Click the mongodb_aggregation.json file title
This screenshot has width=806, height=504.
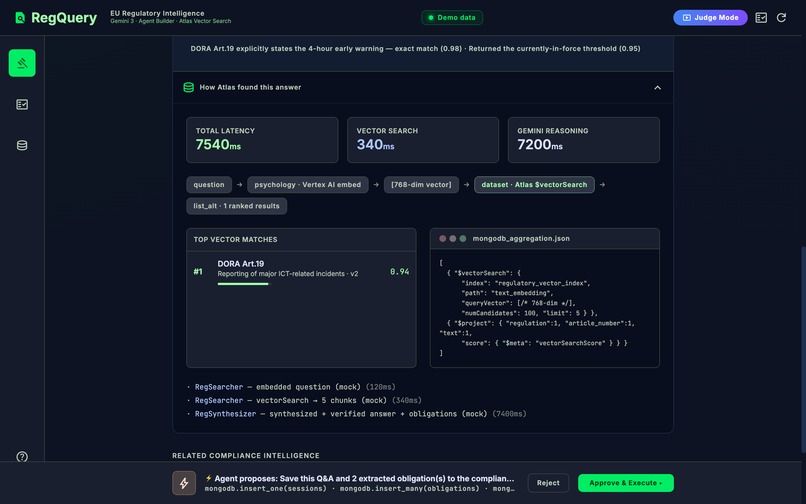click(x=521, y=239)
